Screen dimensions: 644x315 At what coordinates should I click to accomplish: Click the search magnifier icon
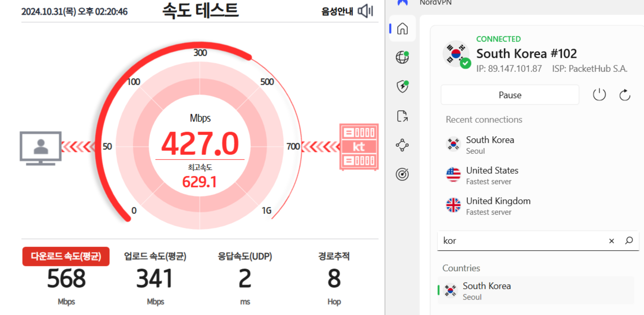click(x=629, y=240)
